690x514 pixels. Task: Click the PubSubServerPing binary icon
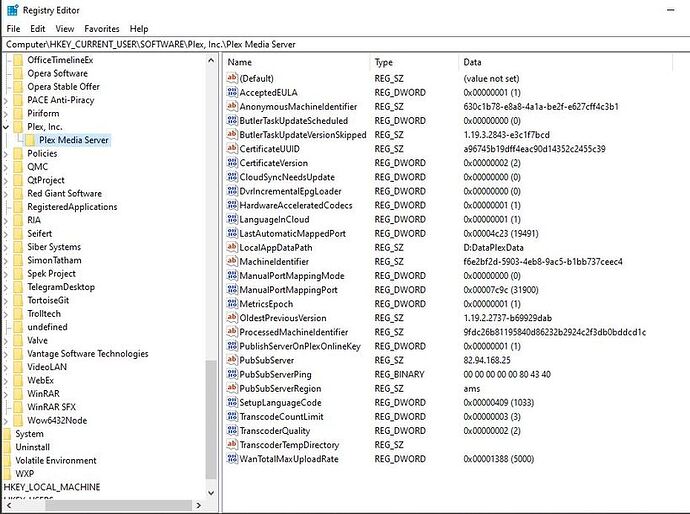pyautogui.click(x=232, y=374)
